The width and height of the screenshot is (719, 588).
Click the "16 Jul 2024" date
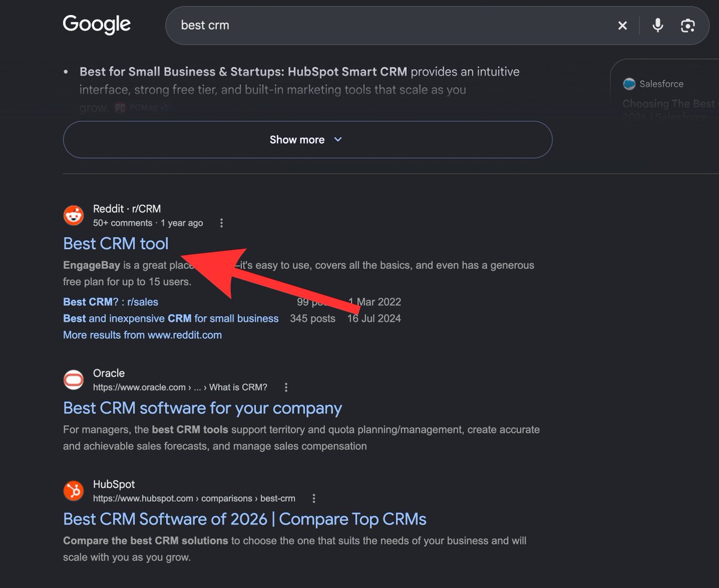(374, 319)
